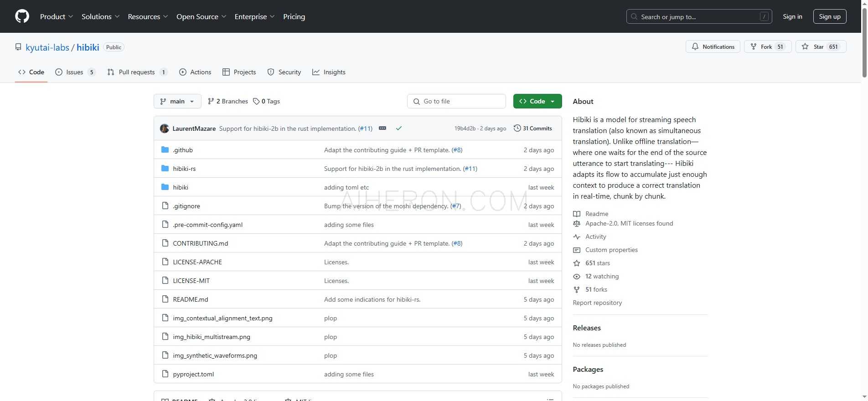The image size is (868, 401).
Task: Open the .pre-commit-config.yaml file
Action: [208, 225]
